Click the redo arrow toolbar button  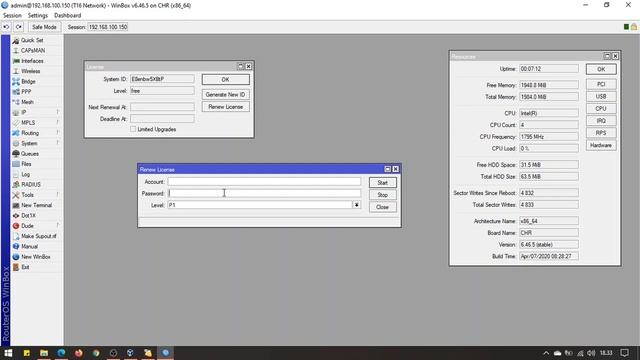18,27
